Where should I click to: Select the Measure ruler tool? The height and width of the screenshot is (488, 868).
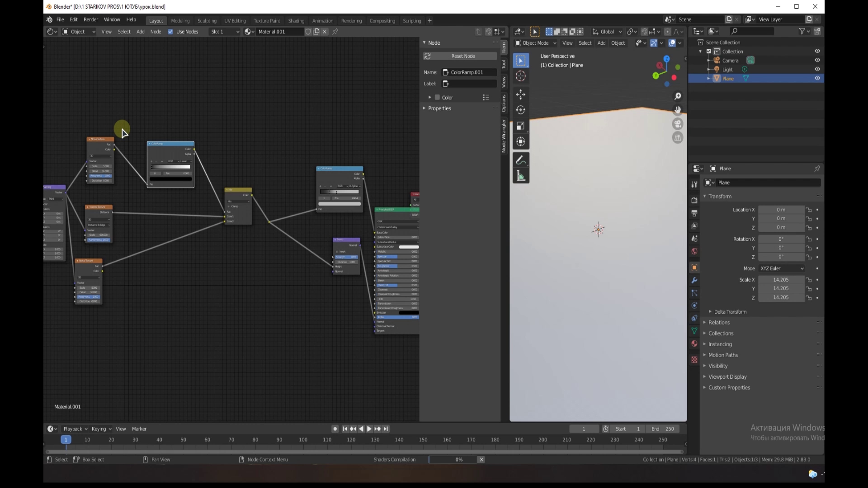point(521,176)
